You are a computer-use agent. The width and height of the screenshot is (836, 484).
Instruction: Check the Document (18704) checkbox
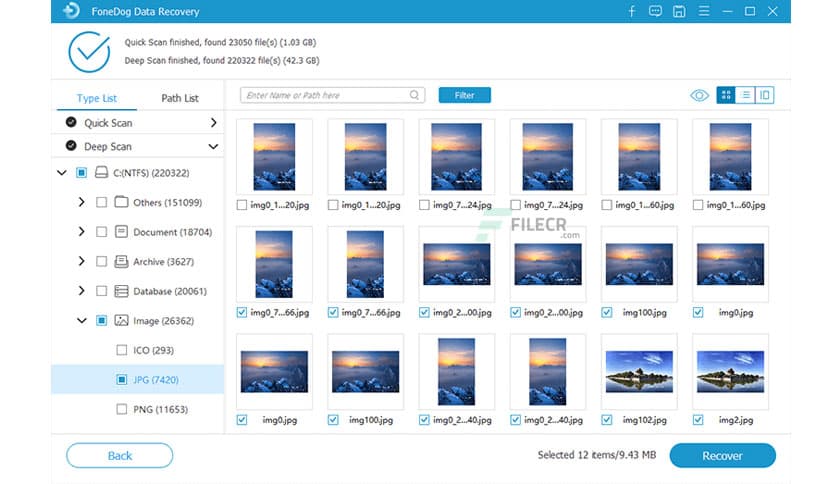pyautogui.click(x=101, y=232)
